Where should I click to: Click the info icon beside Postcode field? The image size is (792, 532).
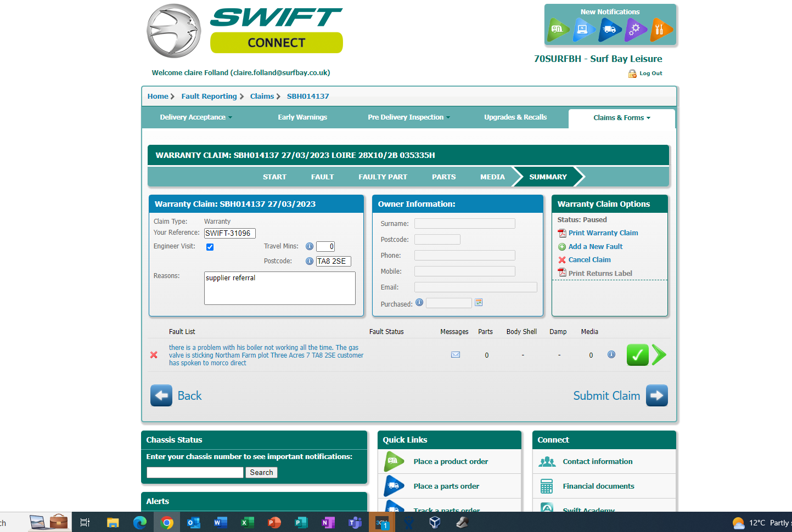tap(310, 261)
